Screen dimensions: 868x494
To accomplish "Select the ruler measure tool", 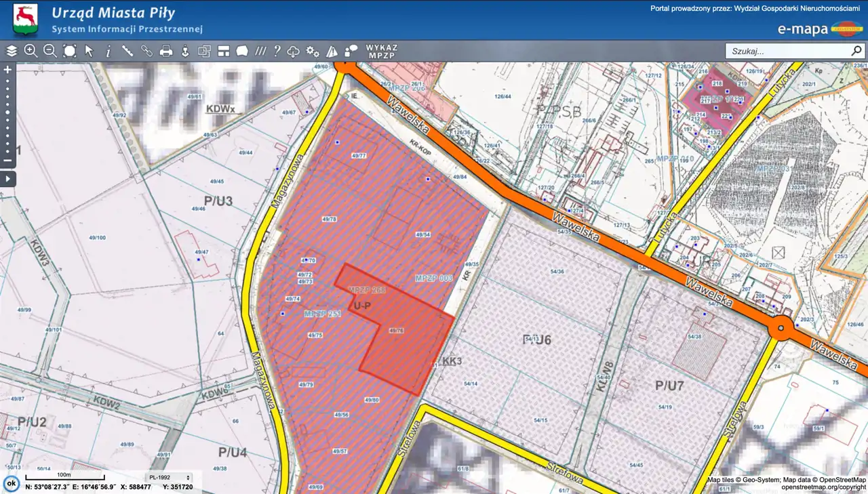I will 127,51.
